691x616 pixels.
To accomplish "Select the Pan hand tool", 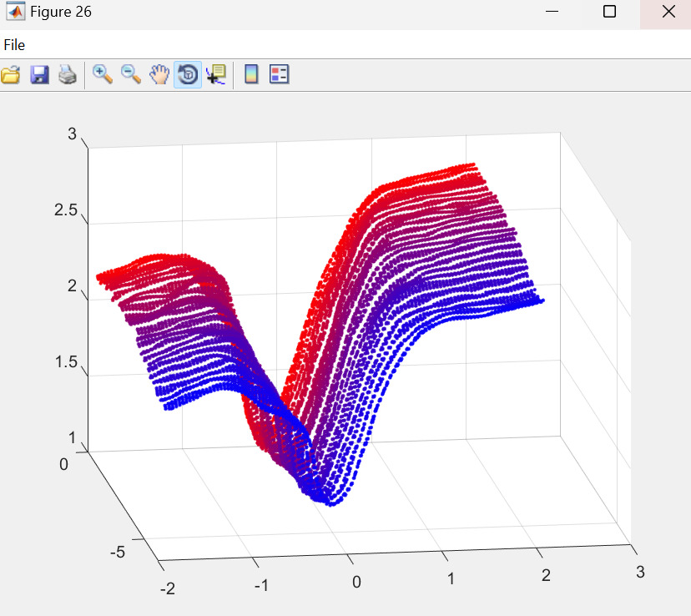I will [x=159, y=75].
